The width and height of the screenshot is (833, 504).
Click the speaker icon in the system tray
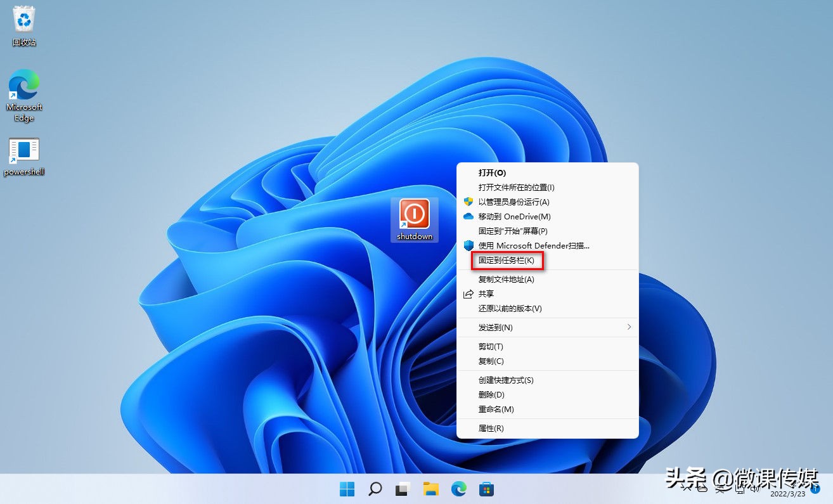[754, 489]
